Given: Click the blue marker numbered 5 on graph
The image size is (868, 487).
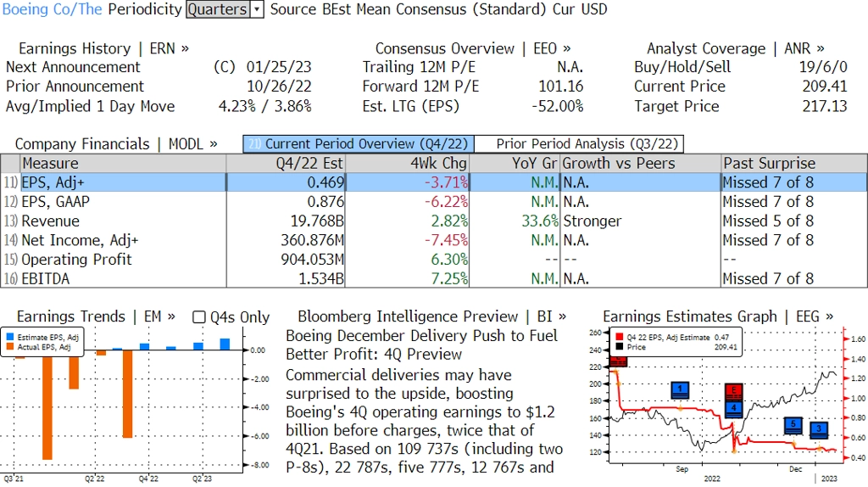Looking at the screenshot, I should pos(793,426).
